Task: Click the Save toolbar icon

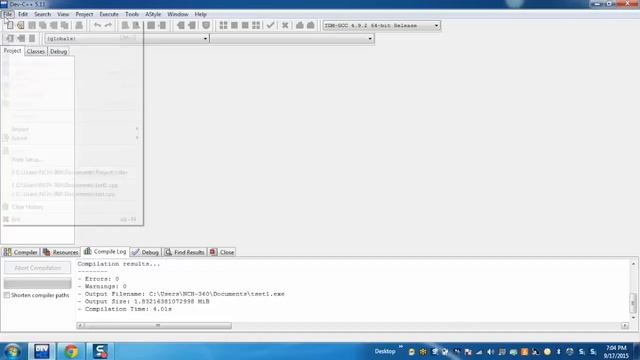Action: [32, 25]
